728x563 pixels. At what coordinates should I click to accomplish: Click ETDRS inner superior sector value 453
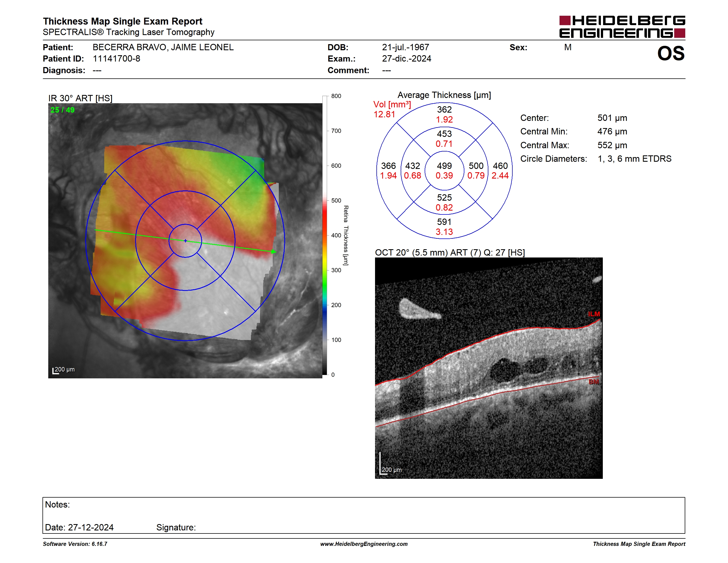tap(444, 134)
